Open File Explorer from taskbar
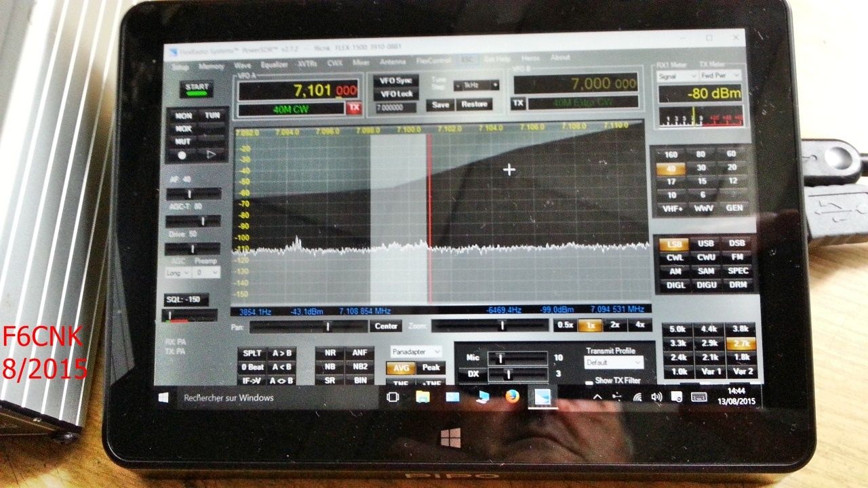The width and height of the screenshot is (868, 488). click(x=422, y=397)
